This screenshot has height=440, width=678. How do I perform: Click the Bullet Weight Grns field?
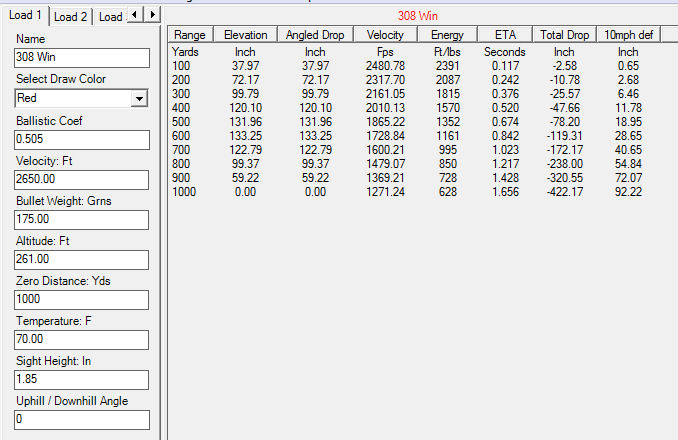(81, 220)
